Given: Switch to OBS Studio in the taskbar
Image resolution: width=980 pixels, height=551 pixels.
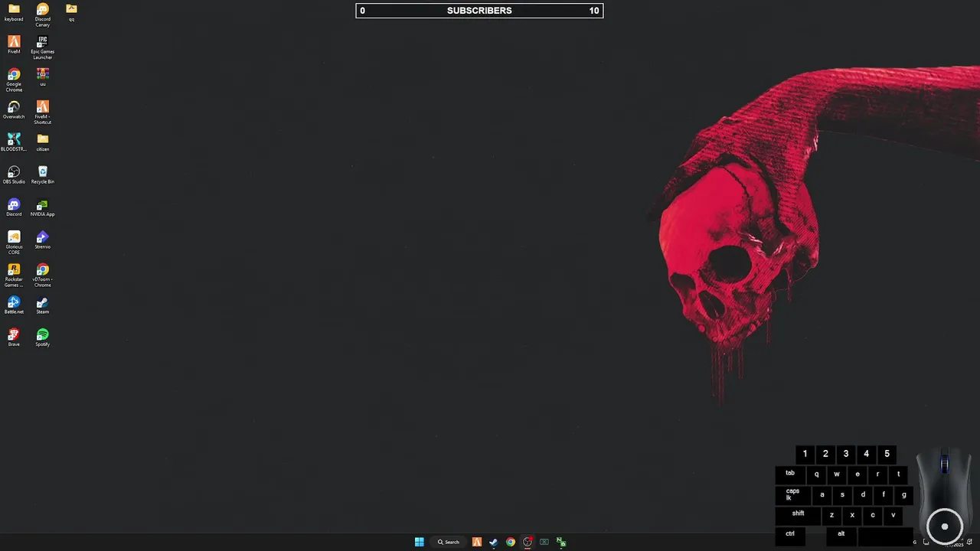Looking at the screenshot, I should pos(528,542).
